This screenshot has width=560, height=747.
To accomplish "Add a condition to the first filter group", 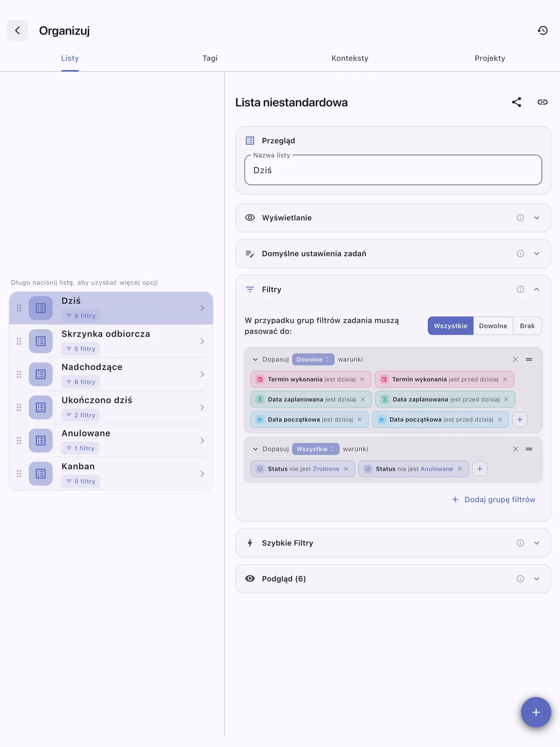I will pyautogui.click(x=520, y=419).
